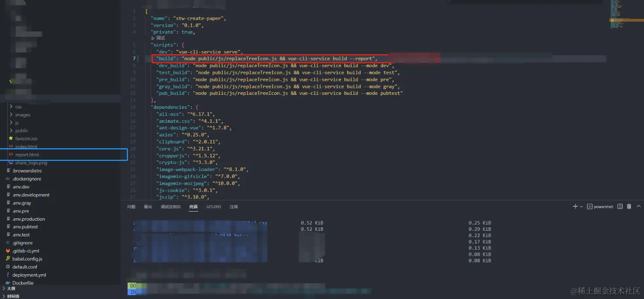
Task: Select the 终端 panel tab
Action: click(193, 207)
